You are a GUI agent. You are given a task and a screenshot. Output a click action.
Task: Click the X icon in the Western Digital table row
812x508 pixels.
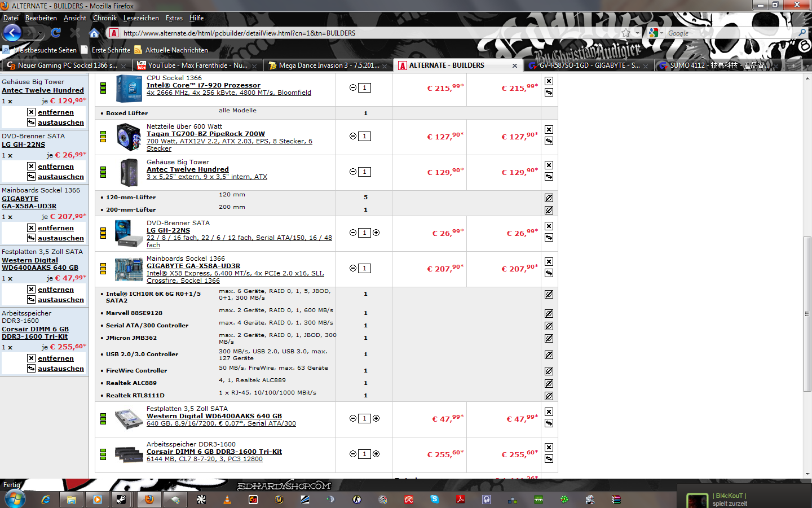(x=549, y=412)
